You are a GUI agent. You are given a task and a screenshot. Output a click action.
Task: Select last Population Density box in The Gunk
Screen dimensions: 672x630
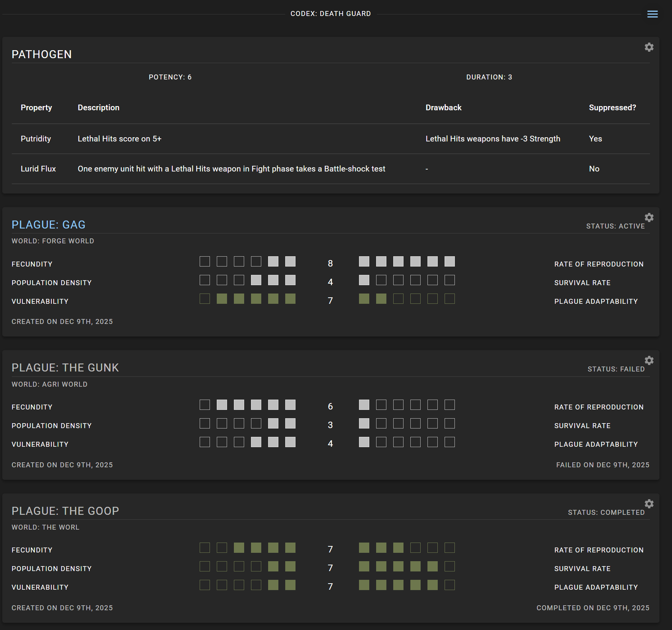click(x=290, y=424)
